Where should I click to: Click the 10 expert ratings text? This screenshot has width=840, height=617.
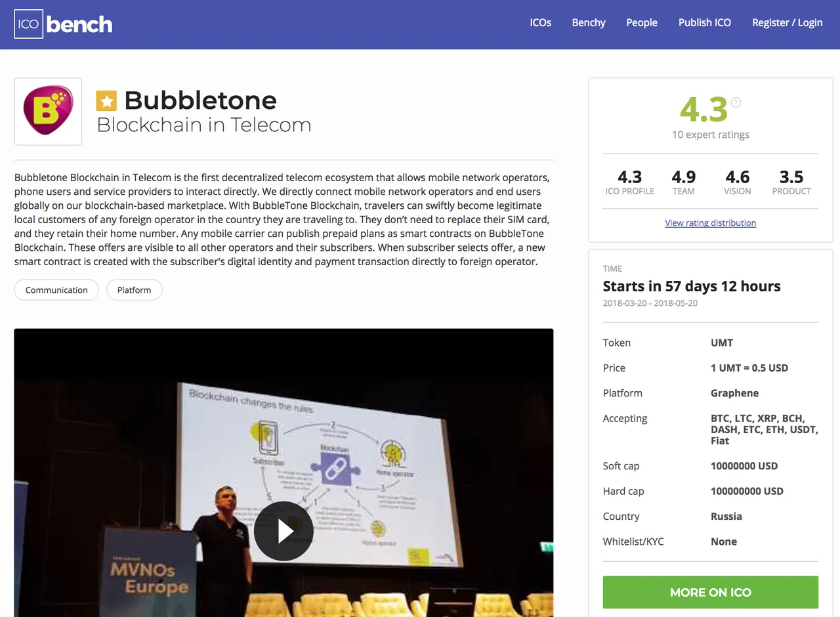click(711, 135)
